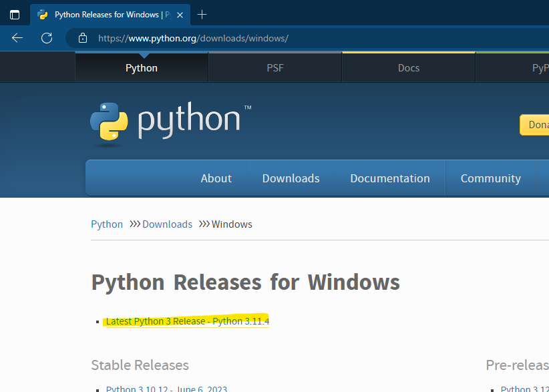Click the Python breadcrumb link
Image resolution: width=549 pixels, height=392 pixels.
pos(107,224)
